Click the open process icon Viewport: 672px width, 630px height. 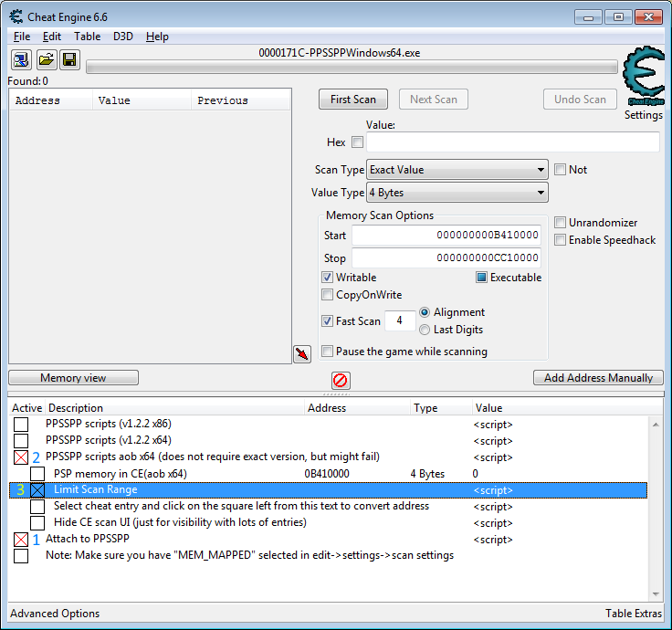pos(21,60)
